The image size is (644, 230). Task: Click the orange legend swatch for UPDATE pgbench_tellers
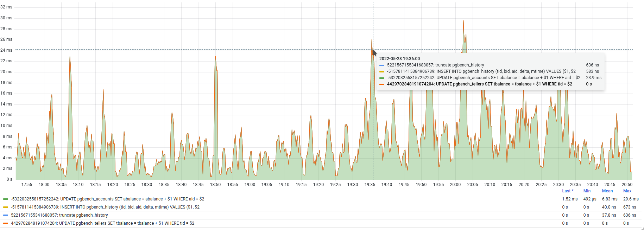[x=6, y=223]
